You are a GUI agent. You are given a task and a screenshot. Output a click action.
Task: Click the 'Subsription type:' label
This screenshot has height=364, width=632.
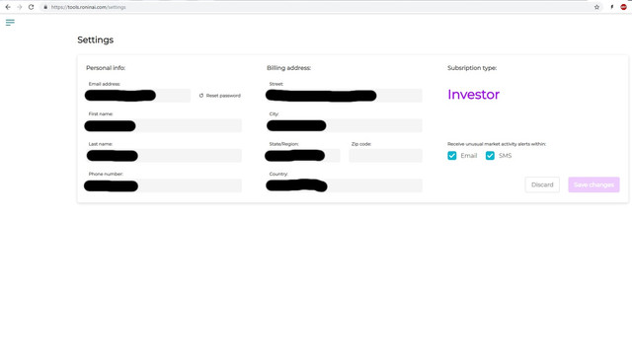pos(472,68)
